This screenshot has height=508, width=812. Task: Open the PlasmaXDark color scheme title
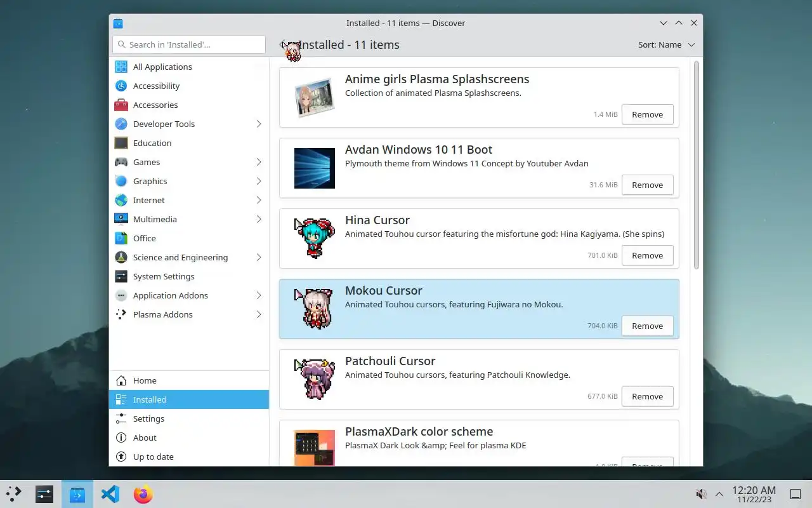[x=419, y=431]
